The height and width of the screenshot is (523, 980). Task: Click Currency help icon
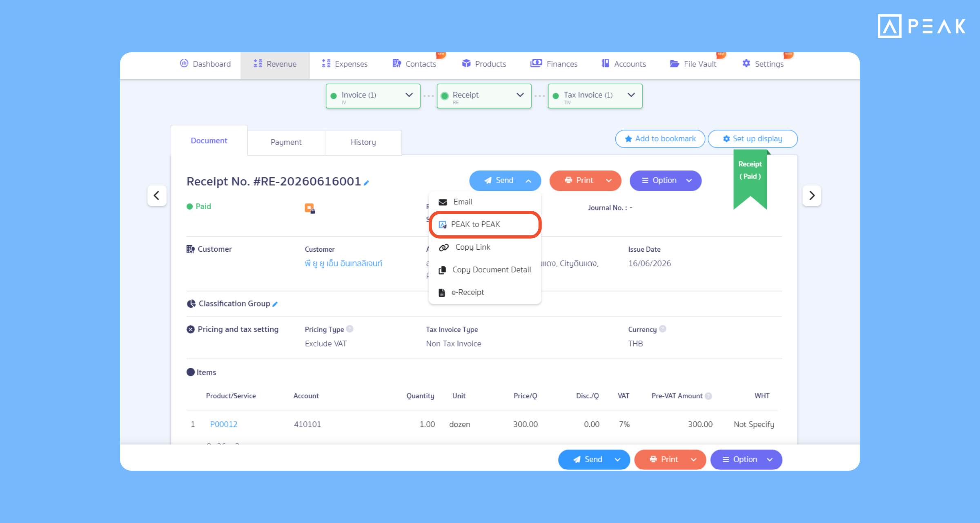pyautogui.click(x=662, y=329)
